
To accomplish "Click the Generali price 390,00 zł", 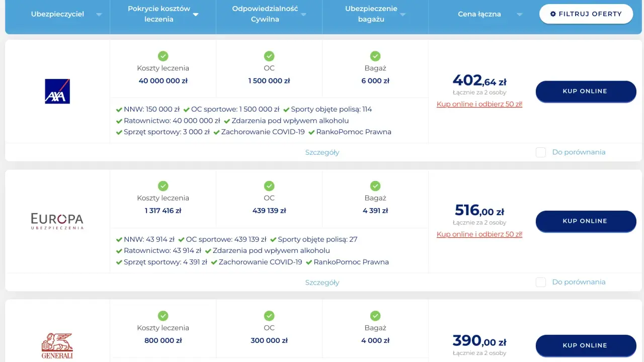I will click(479, 341).
